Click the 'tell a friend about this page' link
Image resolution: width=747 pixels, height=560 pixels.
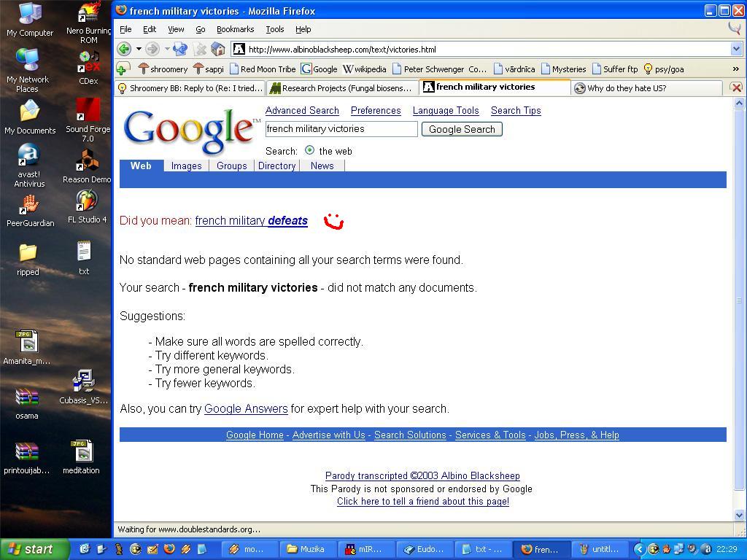(x=423, y=502)
